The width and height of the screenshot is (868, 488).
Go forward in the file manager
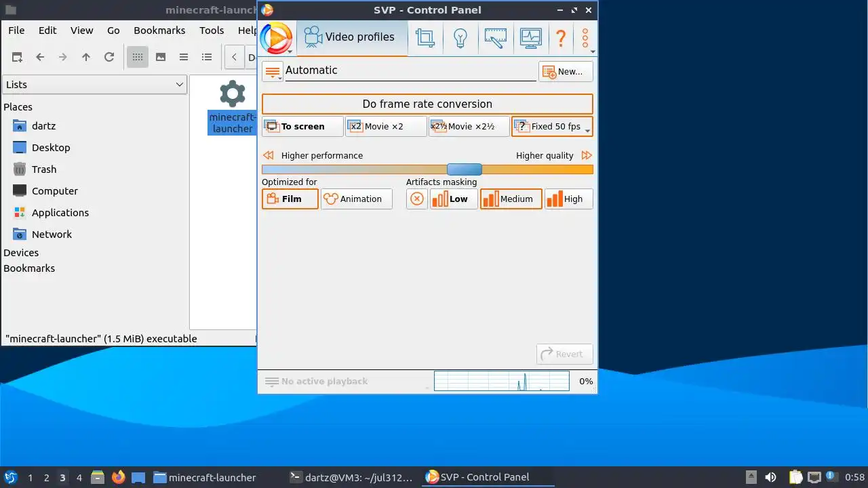(x=63, y=57)
